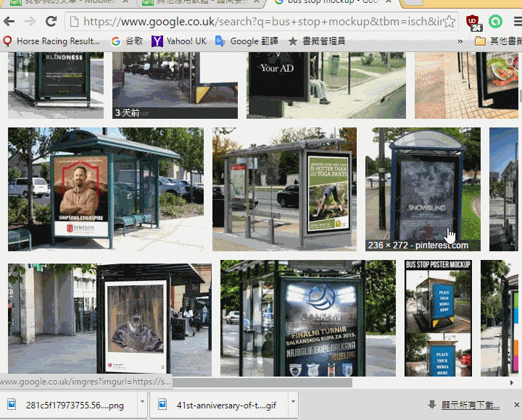Image resolution: width=522 pixels, height=420 pixels.
Task: Click the 236 × 272 - pinterest.com caption
Action: tap(418, 245)
